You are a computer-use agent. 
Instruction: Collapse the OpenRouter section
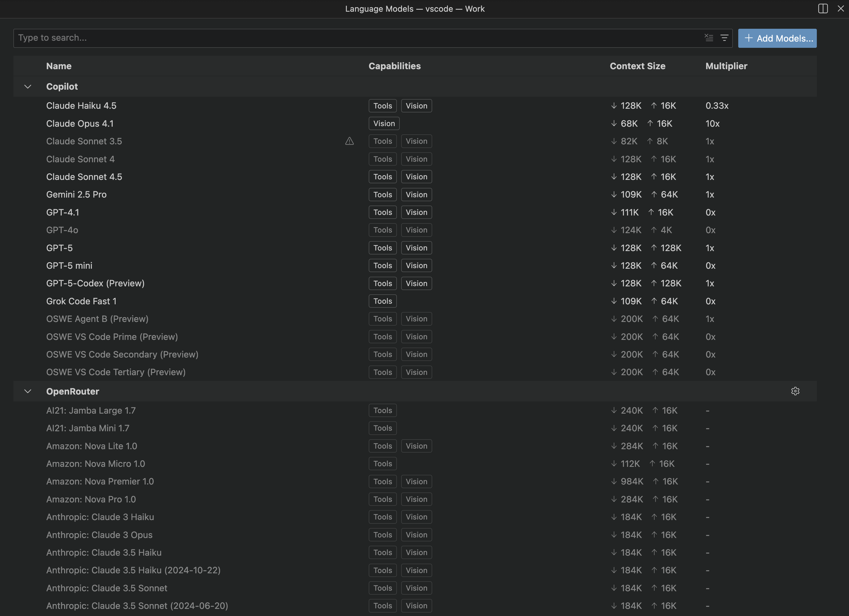tap(28, 391)
